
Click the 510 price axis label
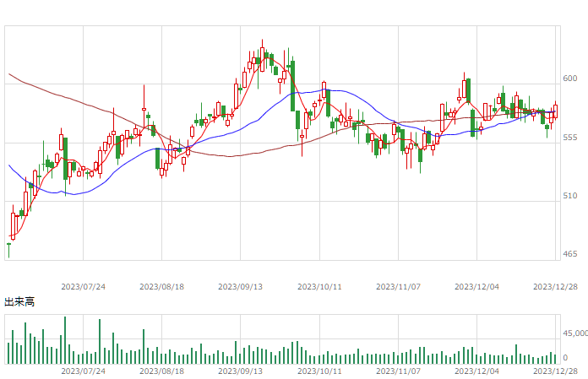click(569, 196)
